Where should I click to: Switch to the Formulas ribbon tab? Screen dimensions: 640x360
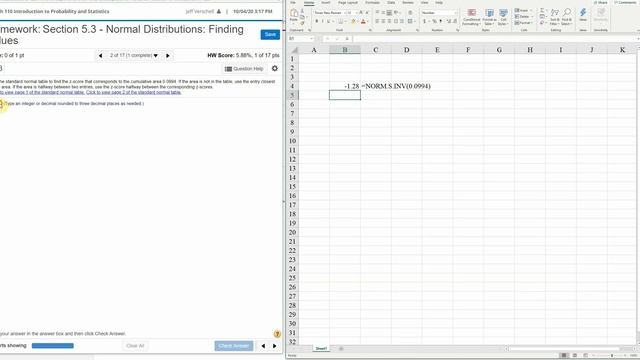tap(372, 3)
